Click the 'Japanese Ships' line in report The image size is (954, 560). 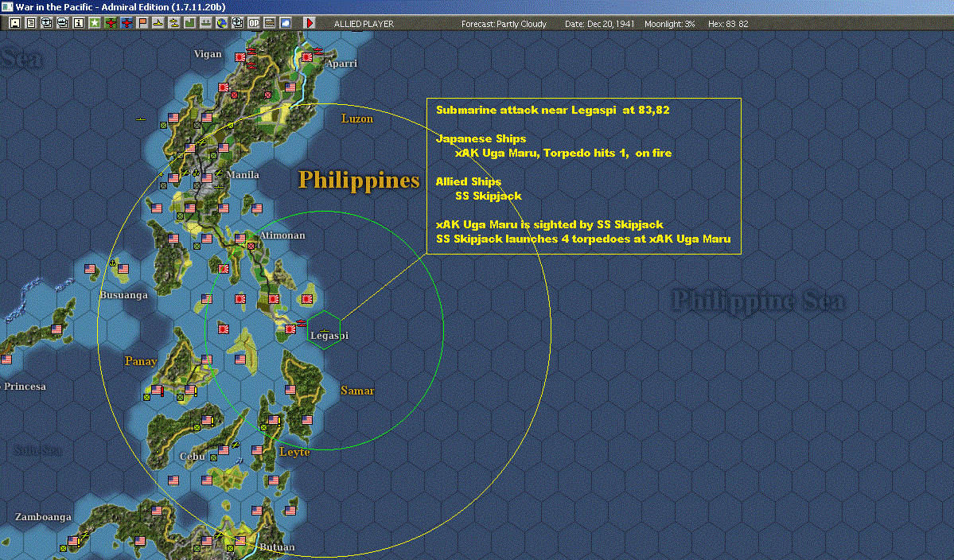[x=481, y=138]
